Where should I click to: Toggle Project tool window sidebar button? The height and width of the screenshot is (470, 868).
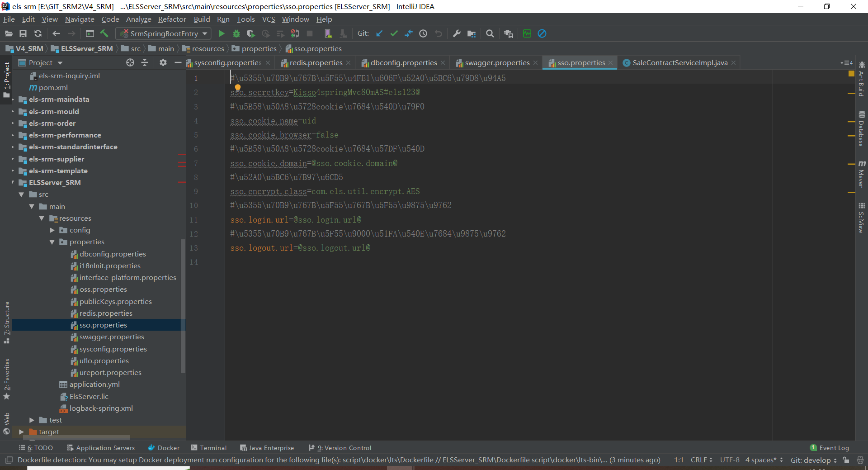[7, 80]
